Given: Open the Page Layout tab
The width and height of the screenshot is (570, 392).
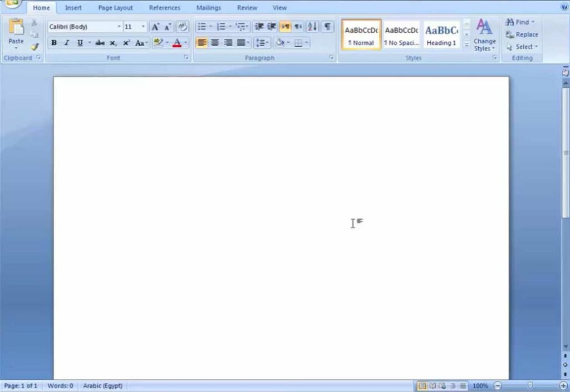Looking at the screenshot, I should click(116, 8).
